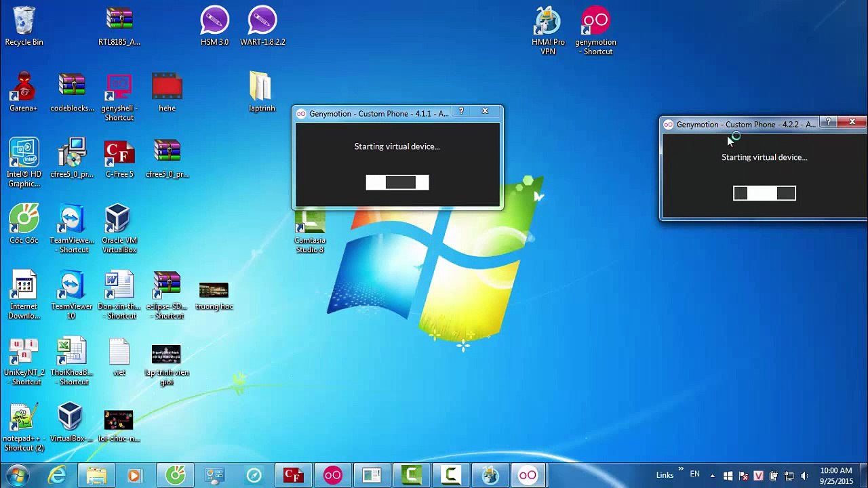868x488 pixels.
Task: Open the clock showing 10:00 AM
Action: [836, 476]
